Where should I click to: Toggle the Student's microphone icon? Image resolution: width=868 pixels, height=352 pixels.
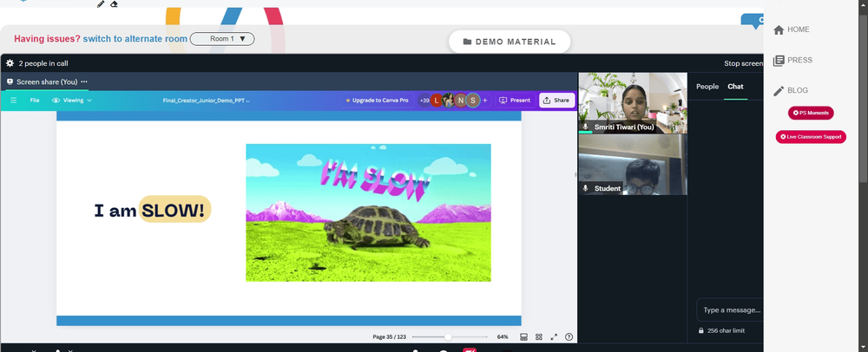click(x=585, y=188)
